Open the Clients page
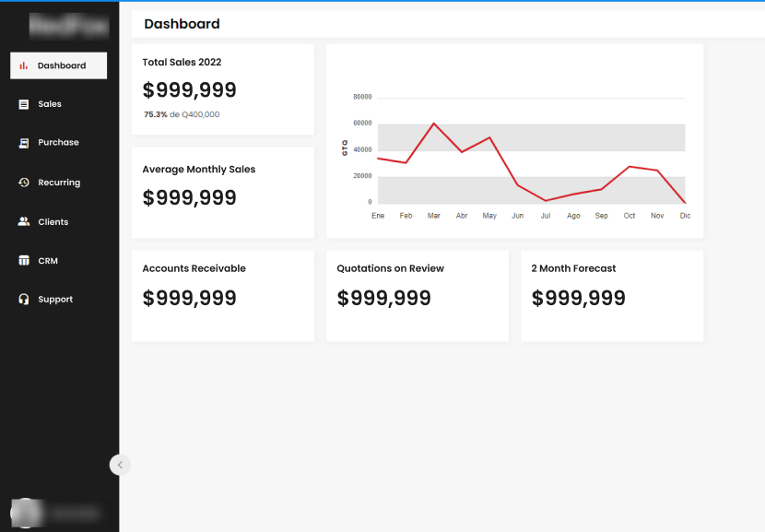 [x=53, y=221]
